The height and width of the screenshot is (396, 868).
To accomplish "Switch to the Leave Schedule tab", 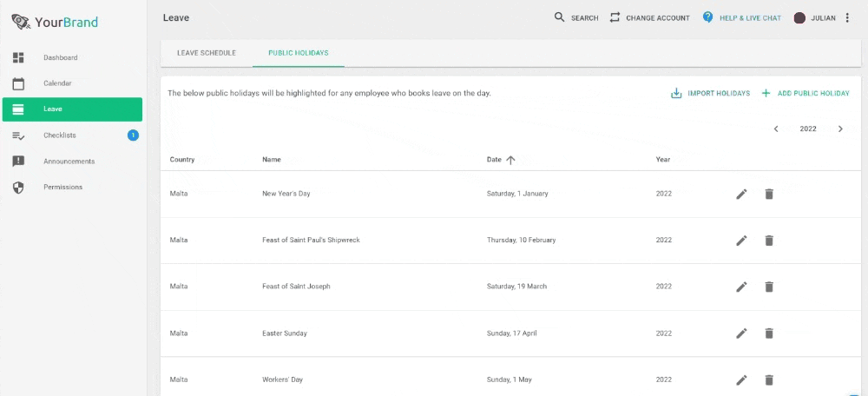I will [x=207, y=53].
